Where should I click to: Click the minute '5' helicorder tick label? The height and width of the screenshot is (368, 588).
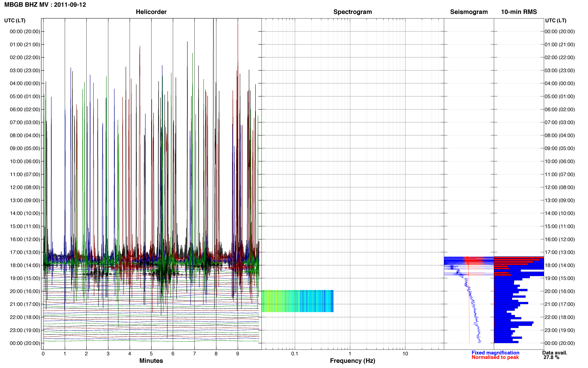151,354
